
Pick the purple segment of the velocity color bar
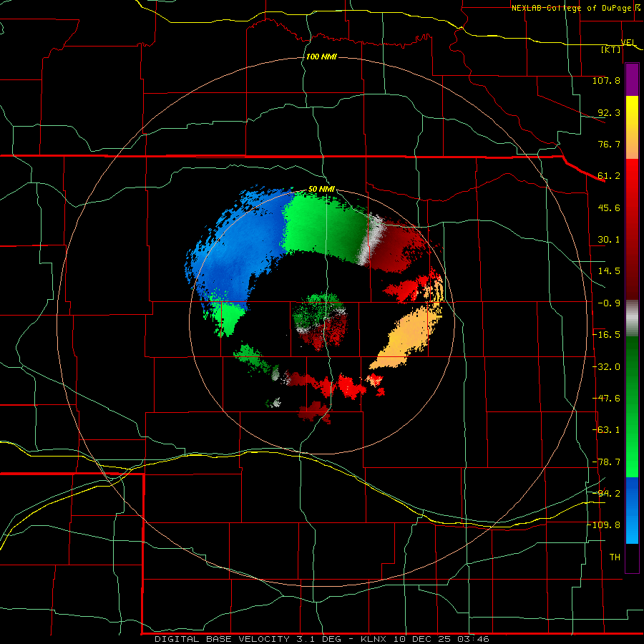point(632,79)
